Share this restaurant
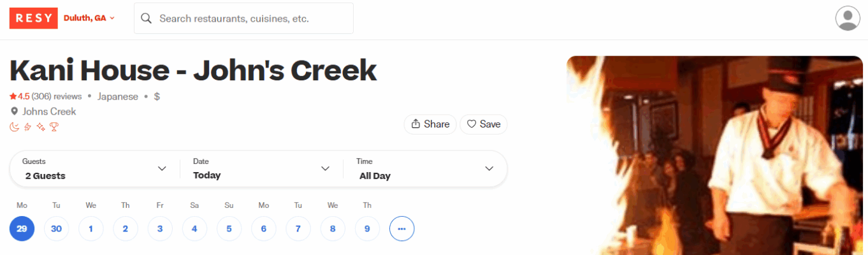 (430, 124)
